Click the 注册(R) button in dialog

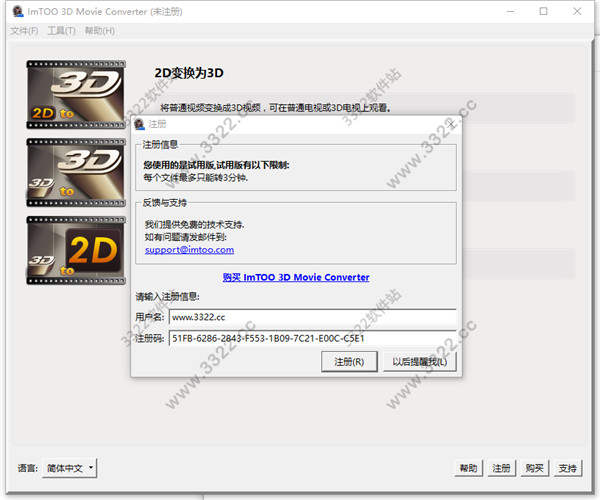(349, 362)
